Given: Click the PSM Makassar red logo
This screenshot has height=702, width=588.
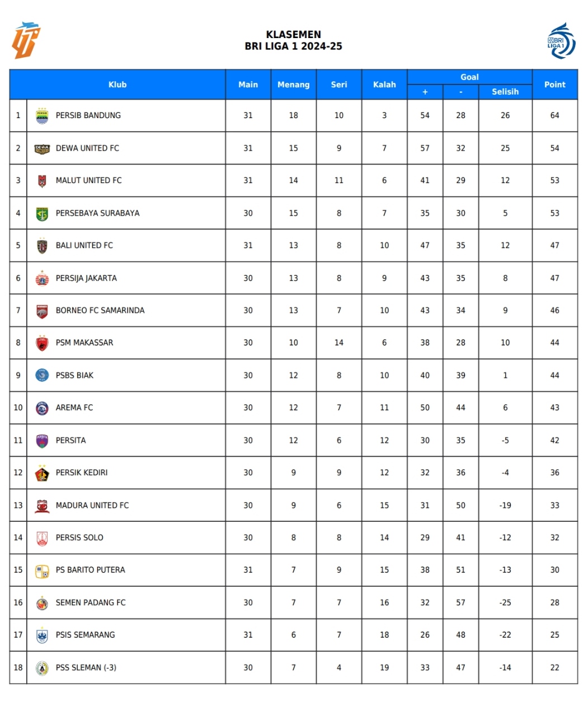Looking at the screenshot, I should [42, 343].
